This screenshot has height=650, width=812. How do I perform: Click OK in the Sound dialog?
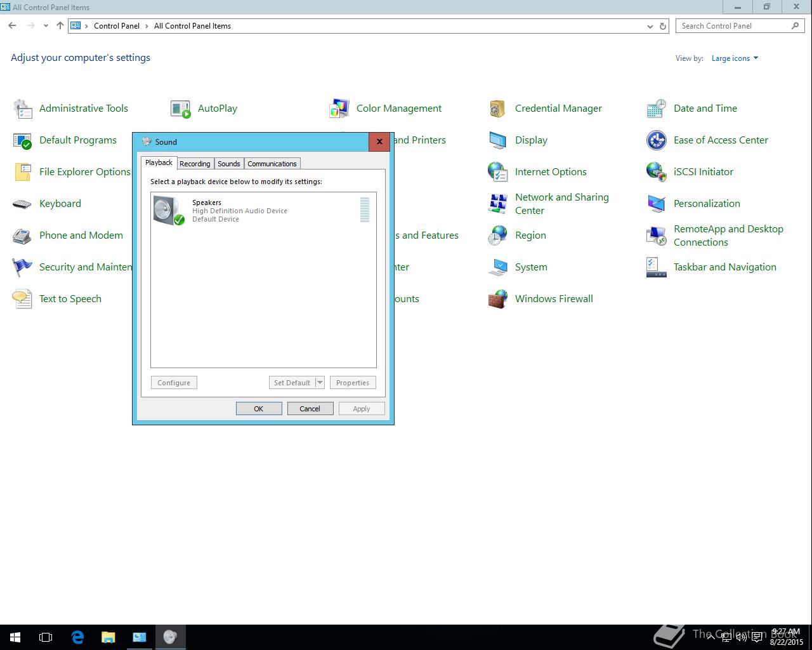click(x=259, y=409)
